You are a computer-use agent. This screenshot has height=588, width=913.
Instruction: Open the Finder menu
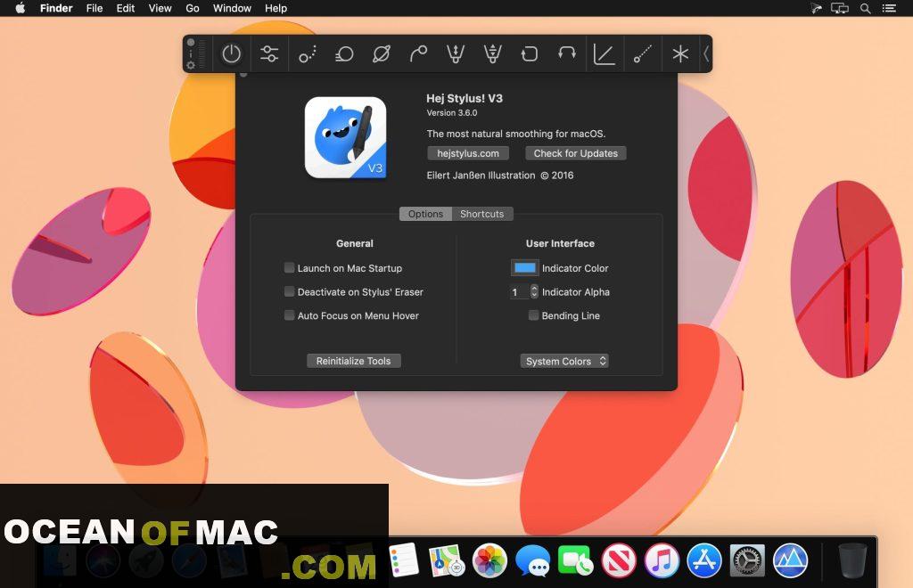[x=56, y=8]
